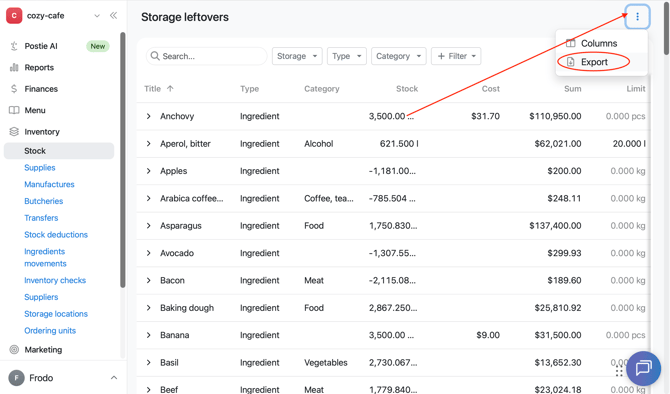Screen dimensions: 670x394
Task: Click the Menu book icon
Action: 14,110
